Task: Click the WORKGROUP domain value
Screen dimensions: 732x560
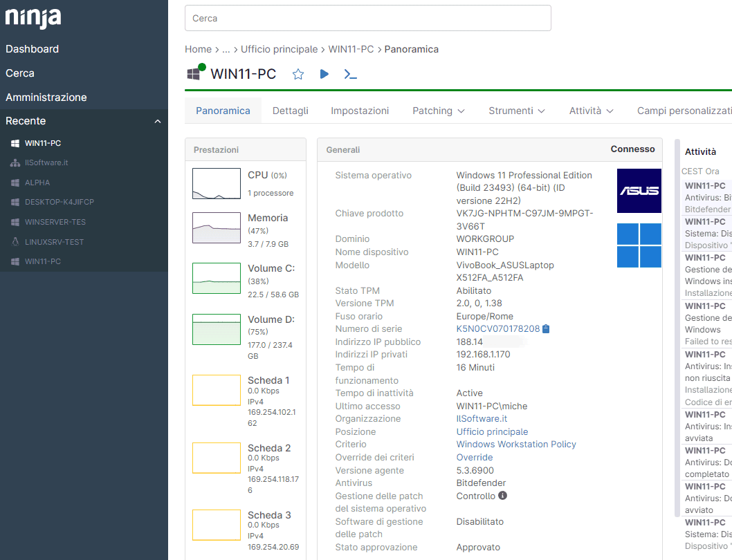Action: point(485,239)
